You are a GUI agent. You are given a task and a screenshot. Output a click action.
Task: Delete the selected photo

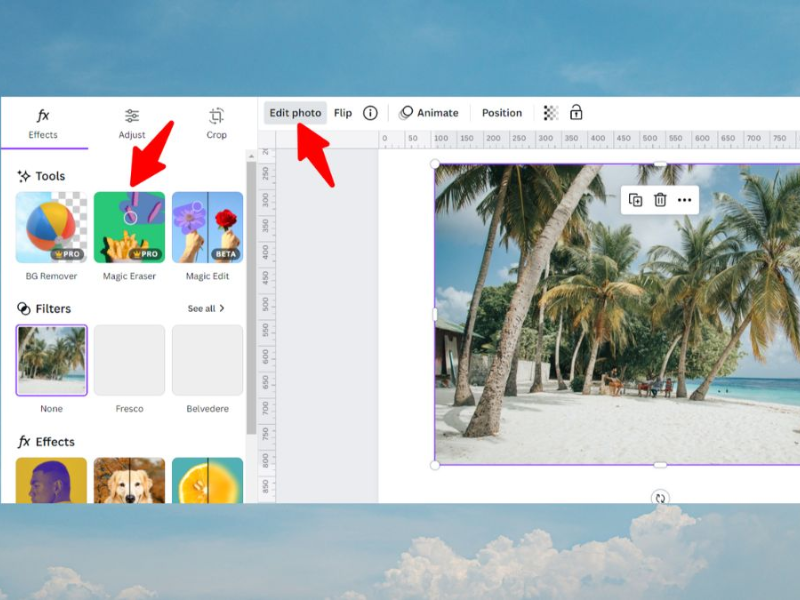(660, 200)
